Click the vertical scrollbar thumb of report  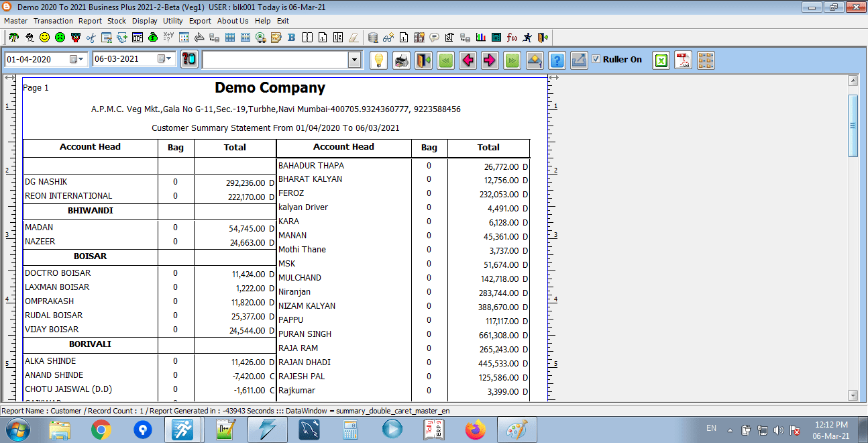click(853, 126)
